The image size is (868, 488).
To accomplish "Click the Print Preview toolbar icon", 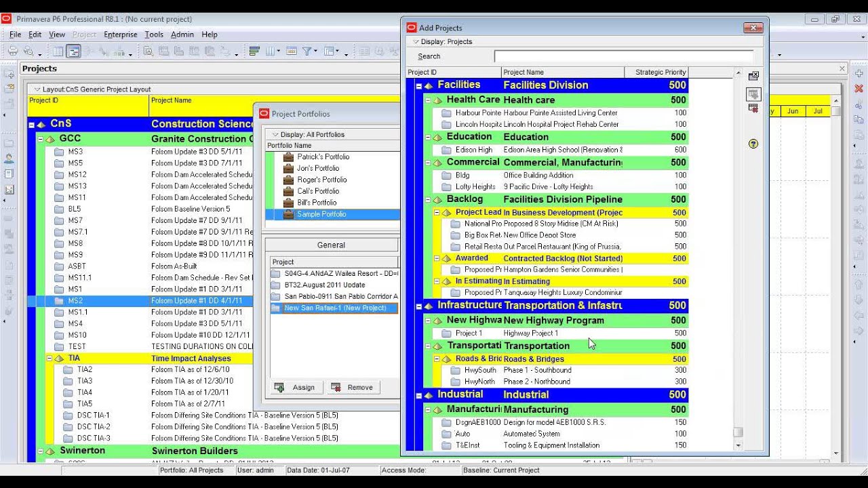I will tap(28, 51).
